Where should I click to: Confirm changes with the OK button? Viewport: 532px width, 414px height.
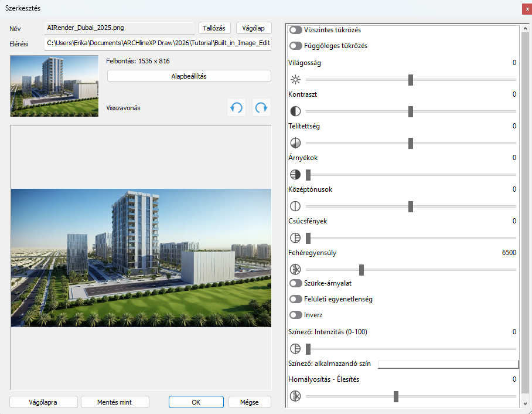[196, 402]
